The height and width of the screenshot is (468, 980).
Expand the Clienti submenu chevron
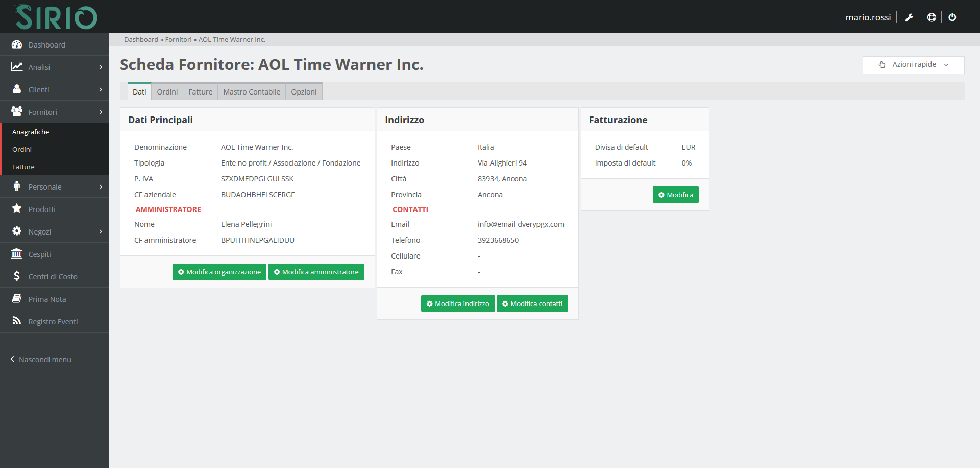pos(101,89)
